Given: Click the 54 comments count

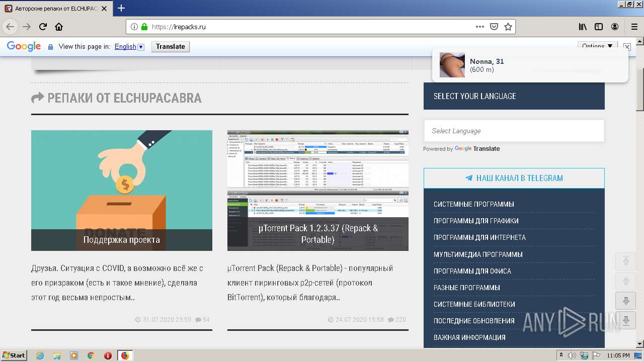Looking at the screenshot, I should pyautogui.click(x=202, y=319).
